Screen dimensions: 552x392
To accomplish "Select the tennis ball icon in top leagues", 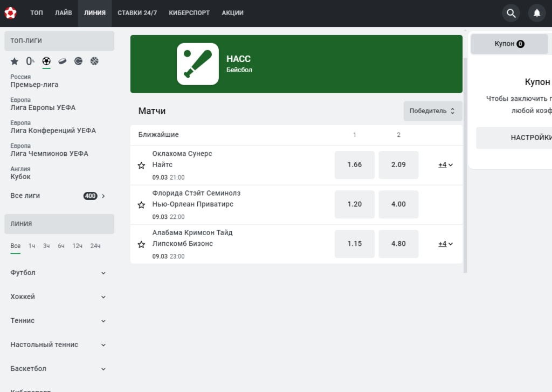I will point(78,61).
